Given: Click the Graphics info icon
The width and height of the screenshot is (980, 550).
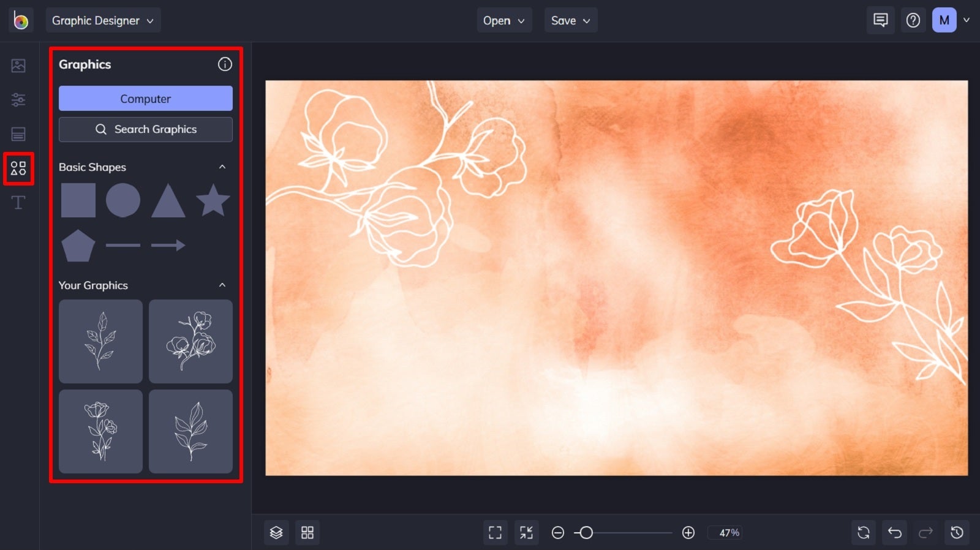Looking at the screenshot, I should coord(225,64).
